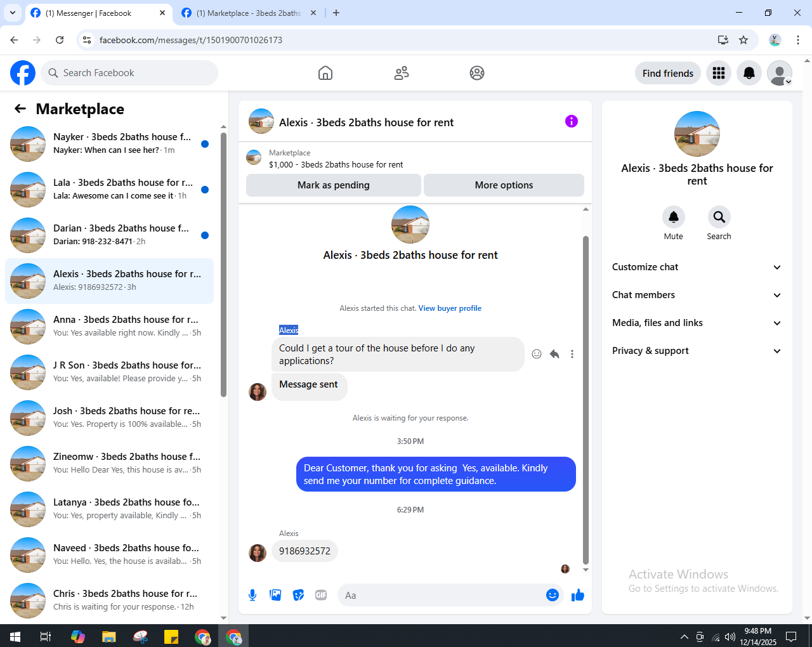Click the chat messages scrollbar
The image size is (812, 647).
click(x=586, y=400)
